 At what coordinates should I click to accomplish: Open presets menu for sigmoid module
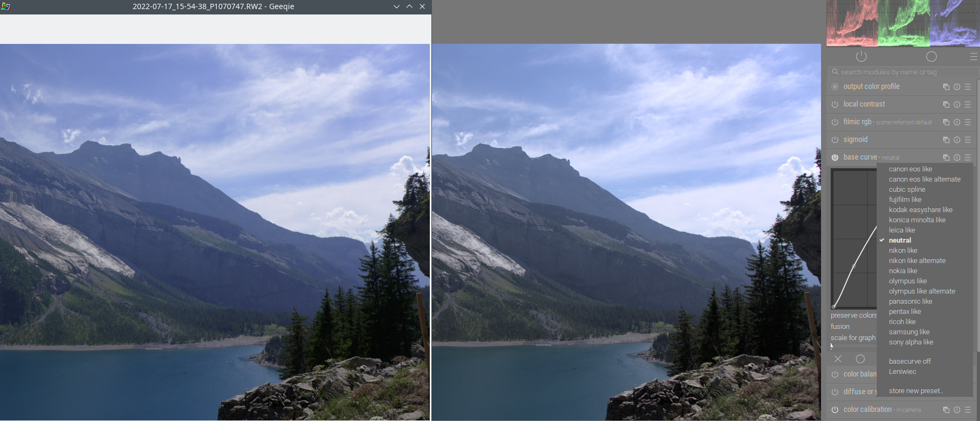(x=968, y=140)
